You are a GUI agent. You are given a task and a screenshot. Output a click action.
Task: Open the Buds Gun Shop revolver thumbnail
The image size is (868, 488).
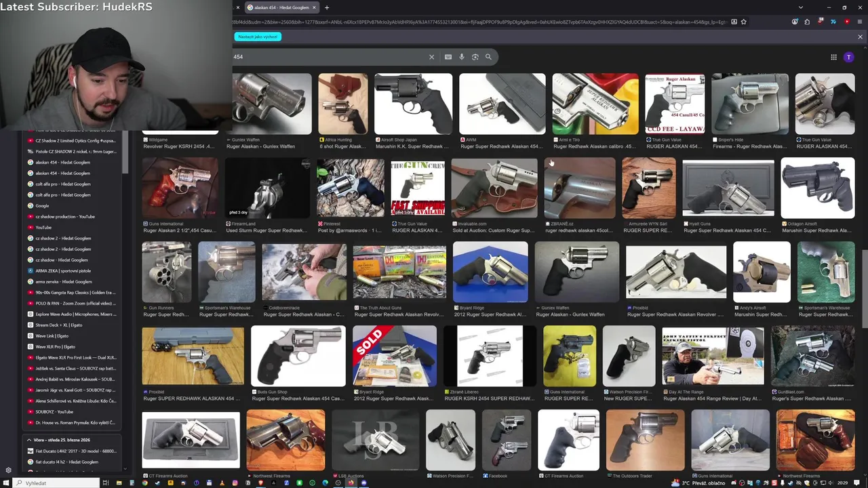[298, 356]
